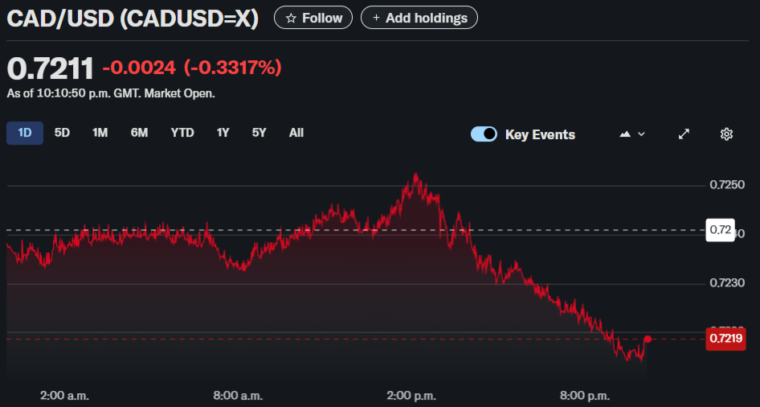
Task: Click the Follow button
Action: [x=313, y=18]
